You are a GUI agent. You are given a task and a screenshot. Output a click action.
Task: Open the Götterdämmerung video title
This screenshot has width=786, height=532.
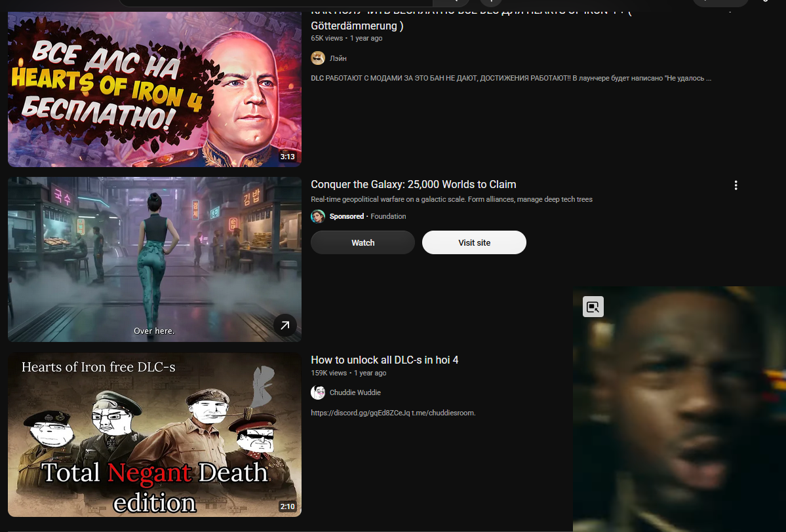coord(471,20)
